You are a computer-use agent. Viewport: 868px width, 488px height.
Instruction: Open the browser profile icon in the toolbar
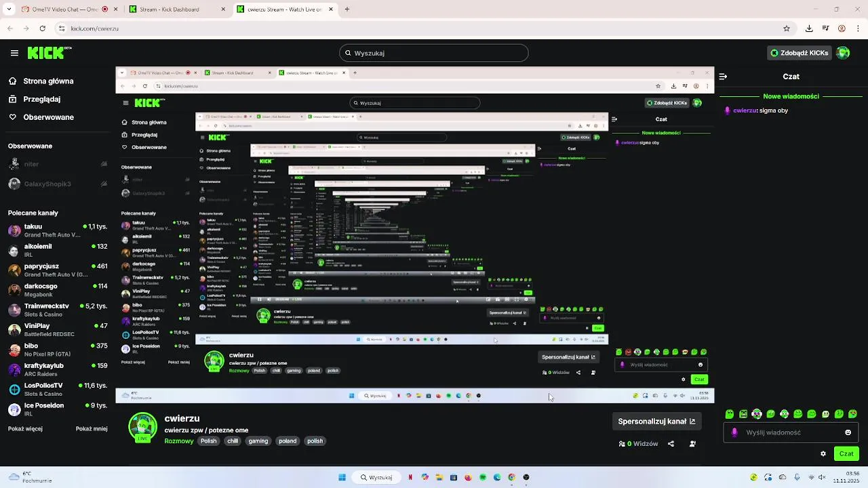click(x=842, y=28)
